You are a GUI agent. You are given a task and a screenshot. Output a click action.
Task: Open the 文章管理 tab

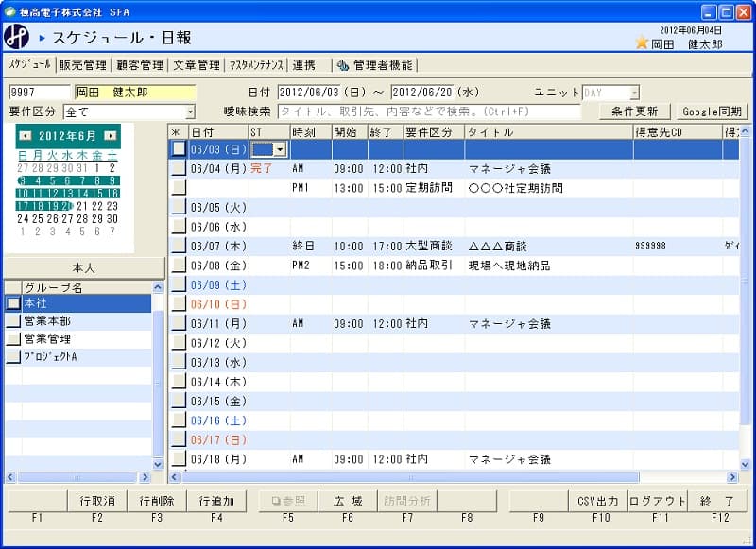(197, 65)
